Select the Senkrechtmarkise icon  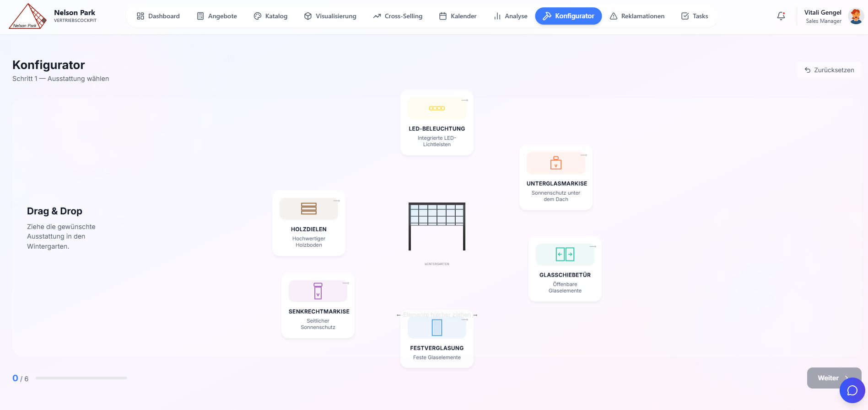[x=318, y=291]
